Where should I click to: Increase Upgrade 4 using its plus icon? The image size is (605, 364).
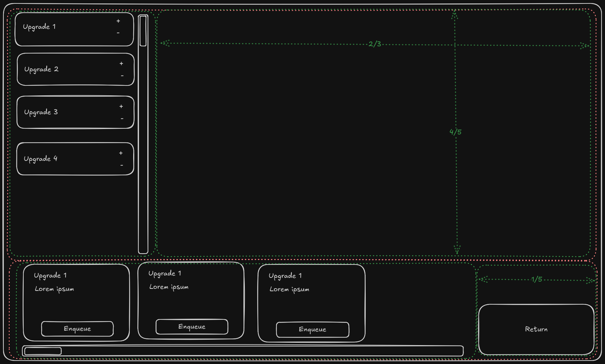[121, 153]
